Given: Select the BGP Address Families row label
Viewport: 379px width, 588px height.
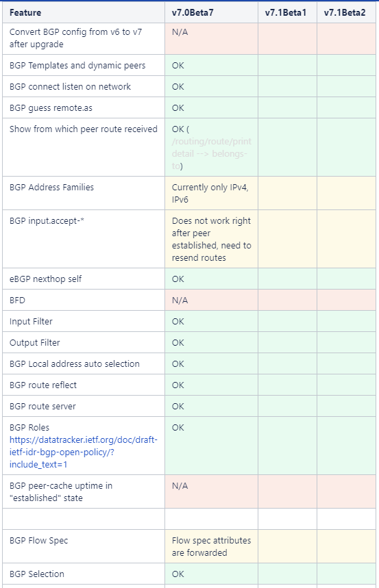Looking at the screenshot, I should click(51, 187).
